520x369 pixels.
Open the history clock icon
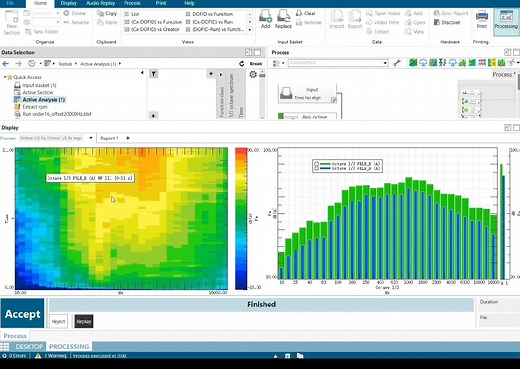pos(32,63)
